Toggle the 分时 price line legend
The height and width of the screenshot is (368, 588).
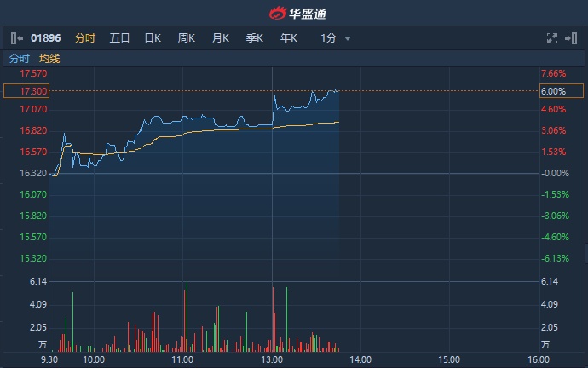coord(20,59)
